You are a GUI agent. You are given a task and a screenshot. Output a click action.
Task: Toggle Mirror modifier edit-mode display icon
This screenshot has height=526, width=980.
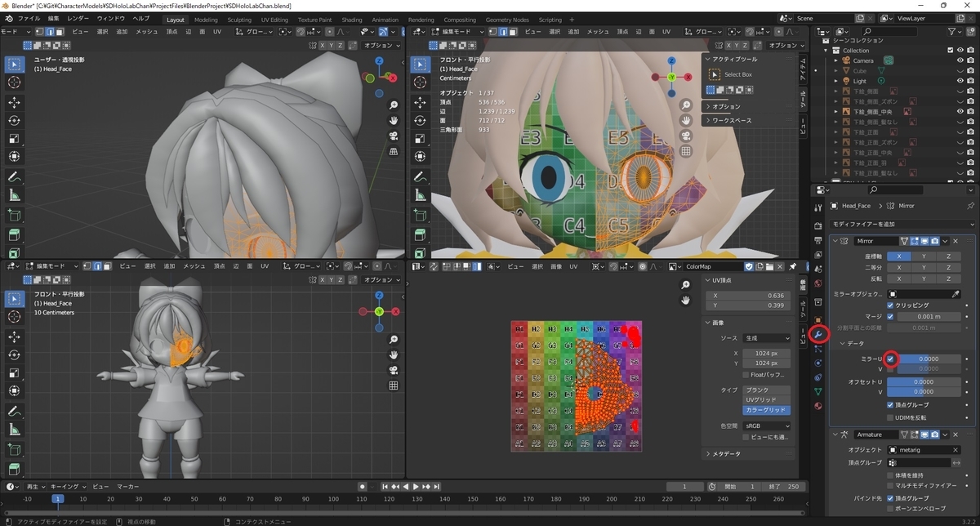click(915, 241)
